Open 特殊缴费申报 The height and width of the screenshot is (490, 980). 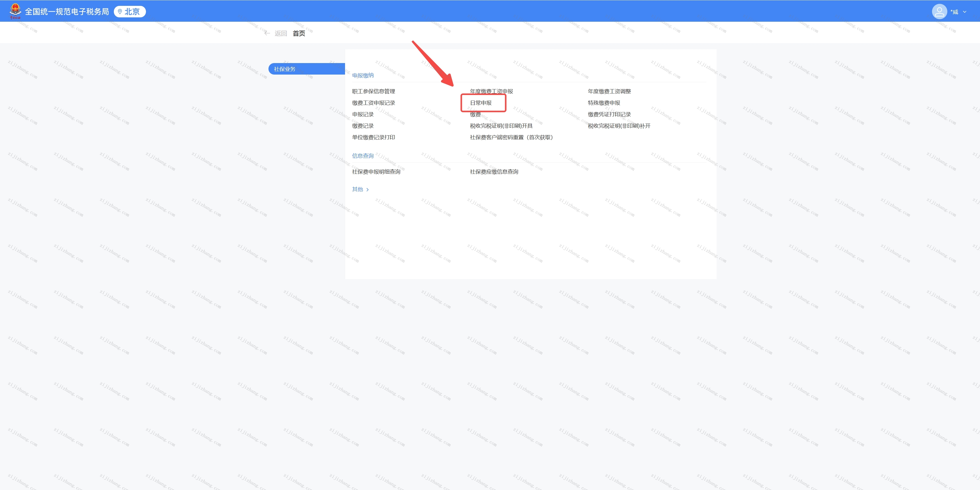click(x=604, y=103)
